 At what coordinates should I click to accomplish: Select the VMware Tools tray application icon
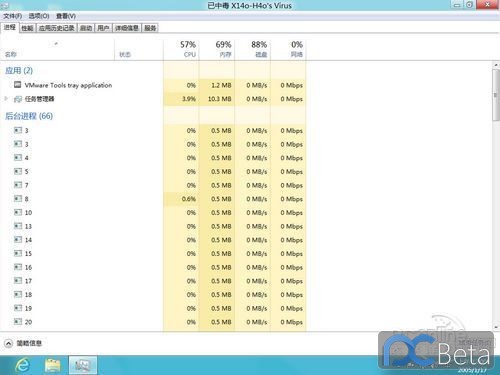tap(18, 85)
